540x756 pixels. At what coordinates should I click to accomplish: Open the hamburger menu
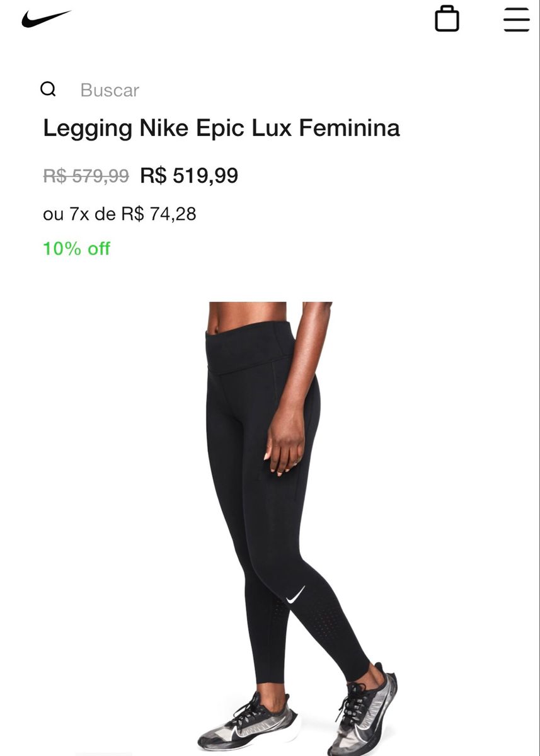coord(516,20)
